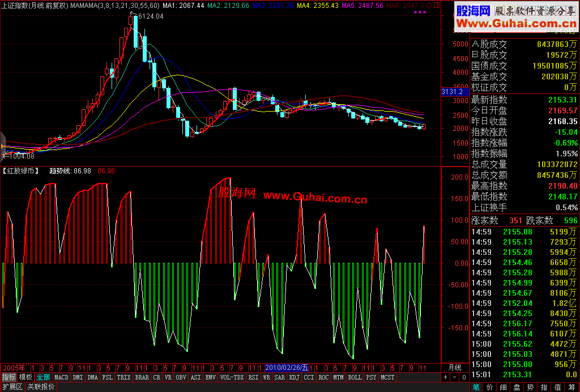Screen dimensions: 580x392
Task: Click the plus zoom button below chart
Action: 445,377
